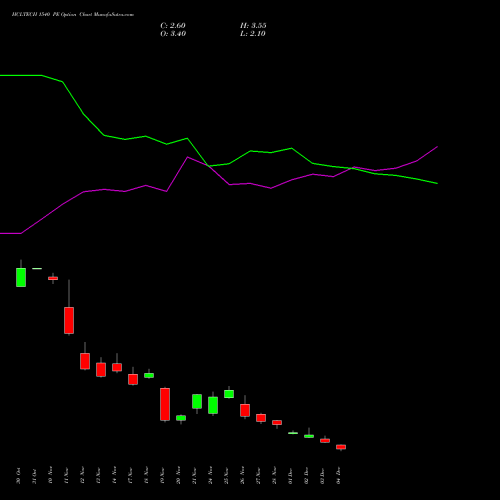Click the HCLTECH 1540 PE Option chart title
The image size is (500, 500).
[73, 15]
